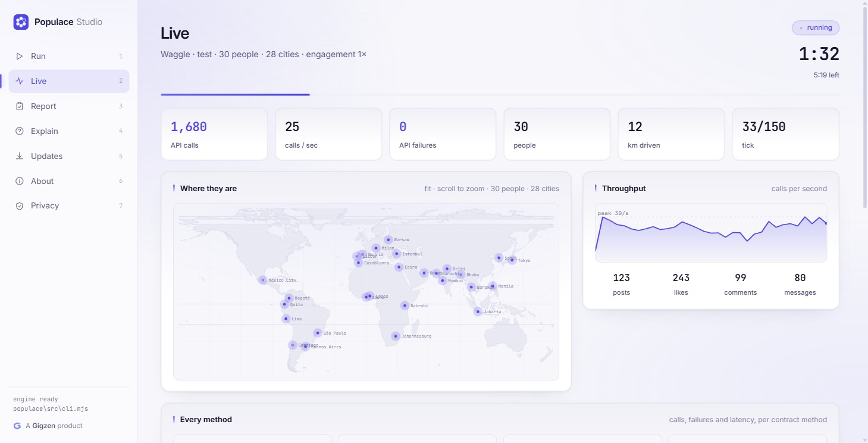The width and height of the screenshot is (868, 443).
Task: Click the running status badge
Action: coord(816,27)
